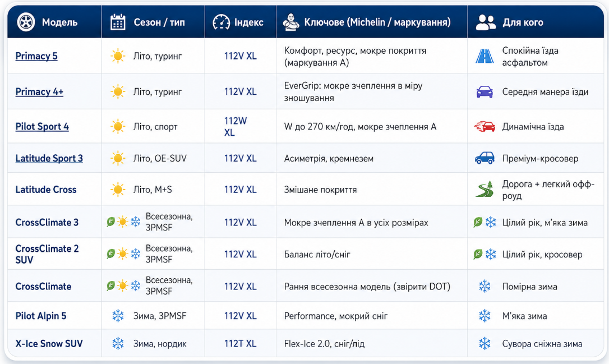Click the people icon in Для кого header
The image size is (609, 364).
[x=486, y=22]
